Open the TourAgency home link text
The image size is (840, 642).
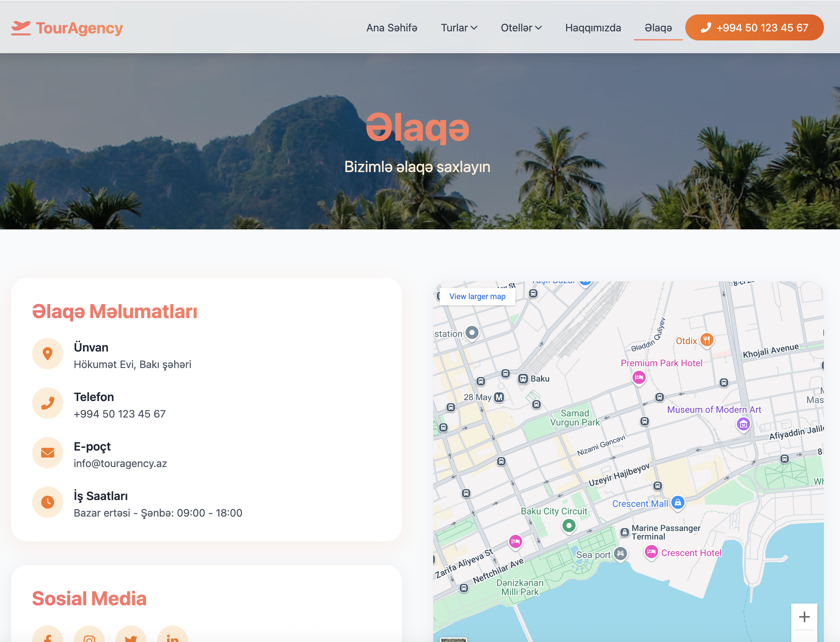coord(79,28)
